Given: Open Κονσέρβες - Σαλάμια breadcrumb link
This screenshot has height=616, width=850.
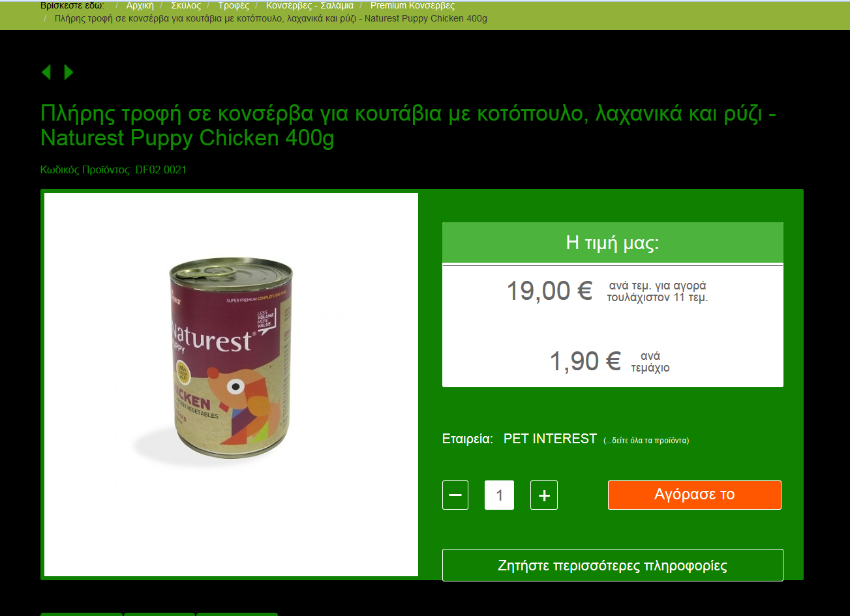Looking at the screenshot, I should pyautogui.click(x=310, y=5).
